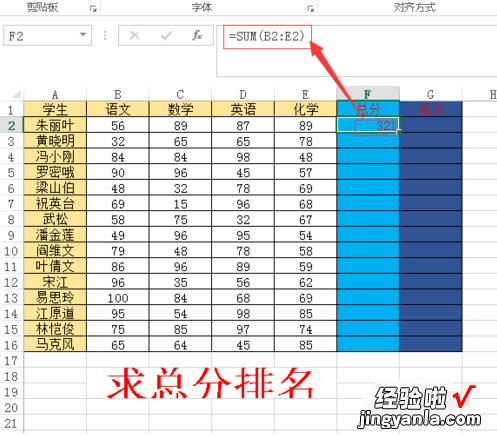This screenshot has width=497, height=436.
Task: Open the 字体 group dialog launcher
Action: 311,9
